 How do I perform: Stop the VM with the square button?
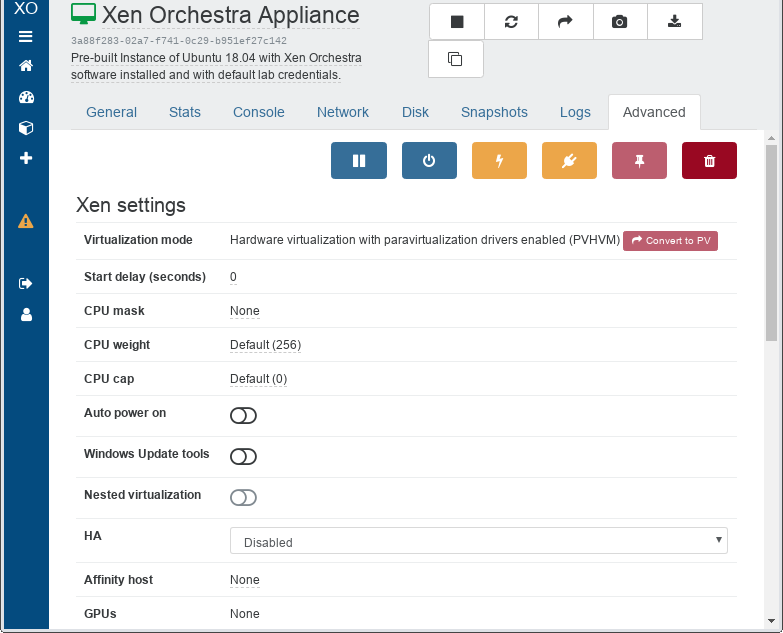click(457, 21)
